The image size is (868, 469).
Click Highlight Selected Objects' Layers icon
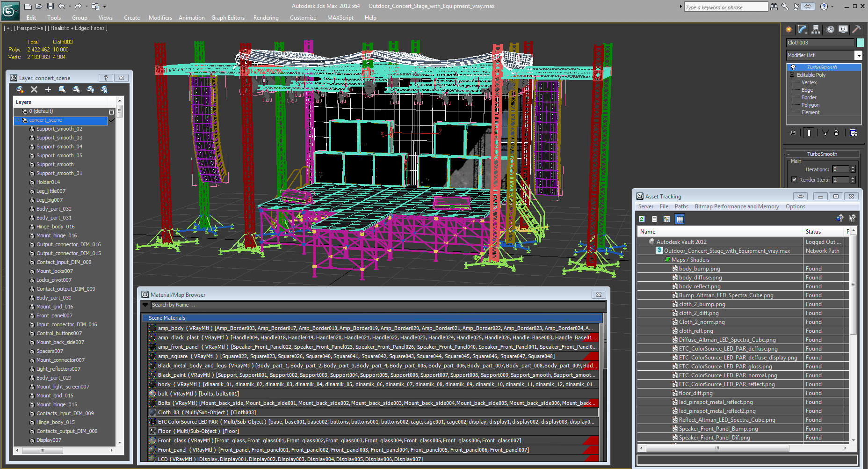tap(76, 89)
